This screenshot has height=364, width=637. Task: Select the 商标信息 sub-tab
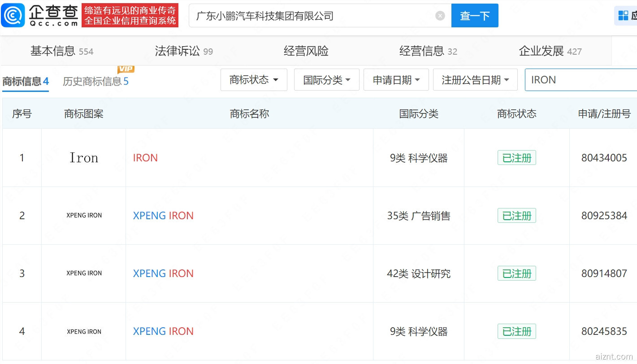pyautogui.click(x=26, y=81)
